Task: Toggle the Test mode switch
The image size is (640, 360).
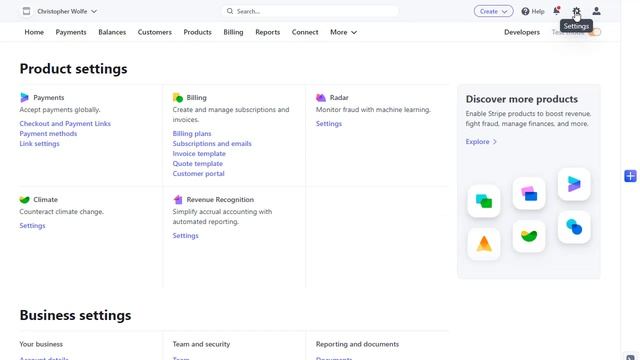Action: point(595,32)
